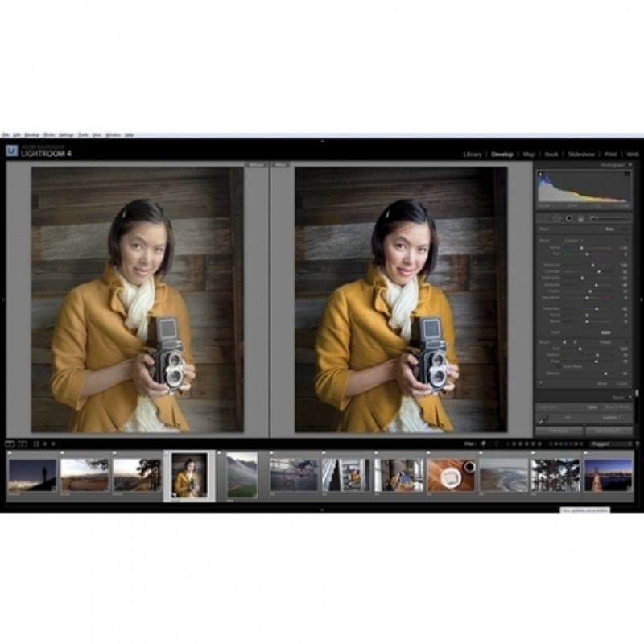Image resolution: width=644 pixels, height=644 pixels.
Task: Toggle the filmstrip filter switch
Action: [x=638, y=444]
